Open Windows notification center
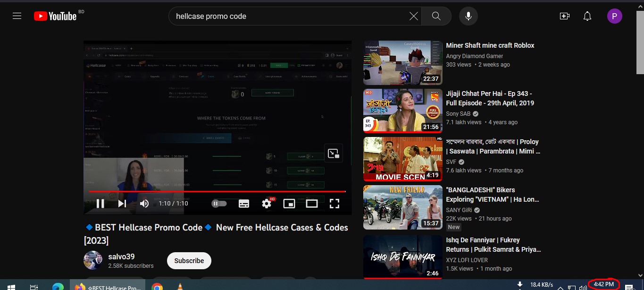Viewport: 644px width, 290px height. click(629, 286)
